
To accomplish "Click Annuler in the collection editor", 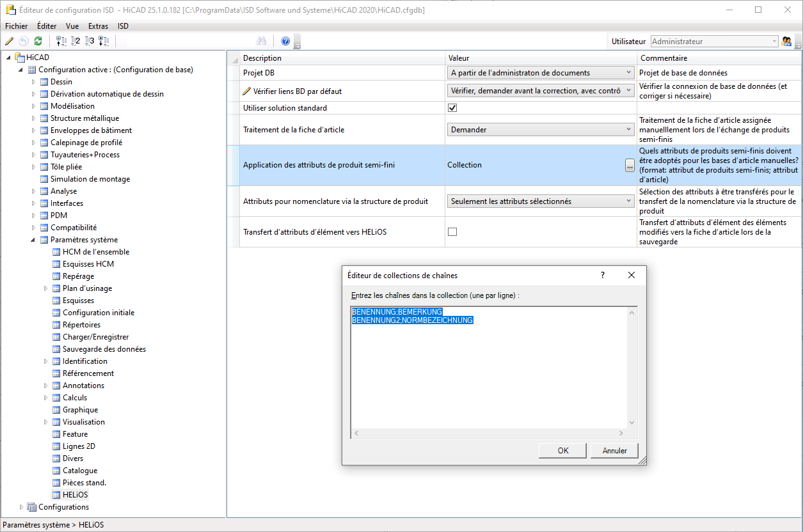I will [x=614, y=450].
